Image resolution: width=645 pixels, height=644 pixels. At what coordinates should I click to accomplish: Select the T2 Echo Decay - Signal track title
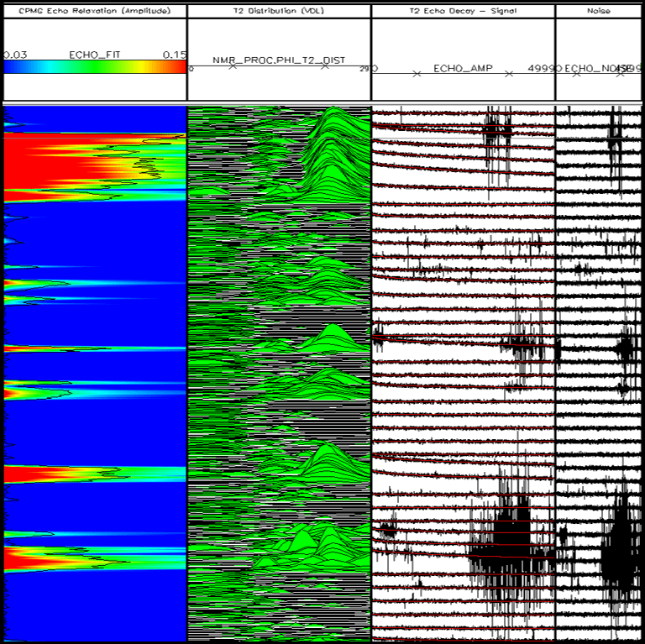point(463,11)
